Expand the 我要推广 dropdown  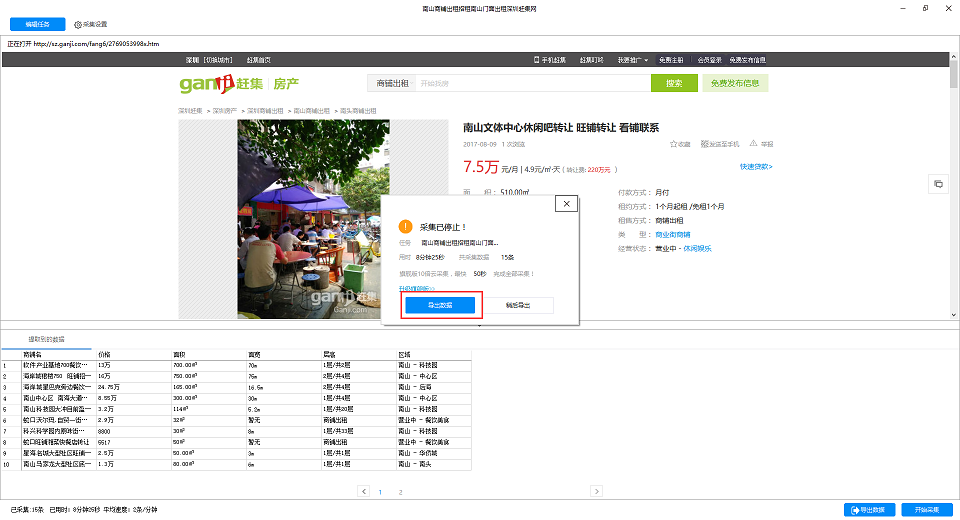pos(632,60)
